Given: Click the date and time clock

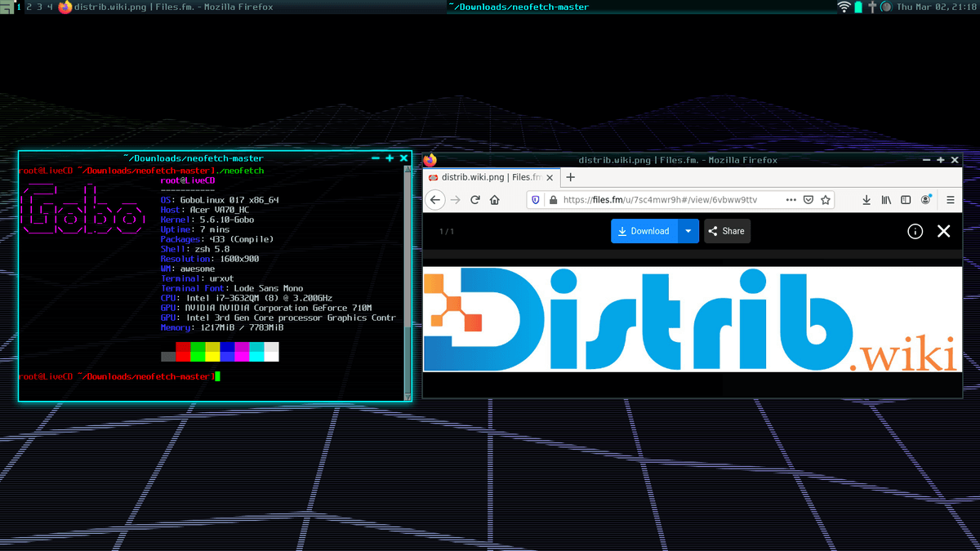Looking at the screenshot, I should (x=937, y=7).
